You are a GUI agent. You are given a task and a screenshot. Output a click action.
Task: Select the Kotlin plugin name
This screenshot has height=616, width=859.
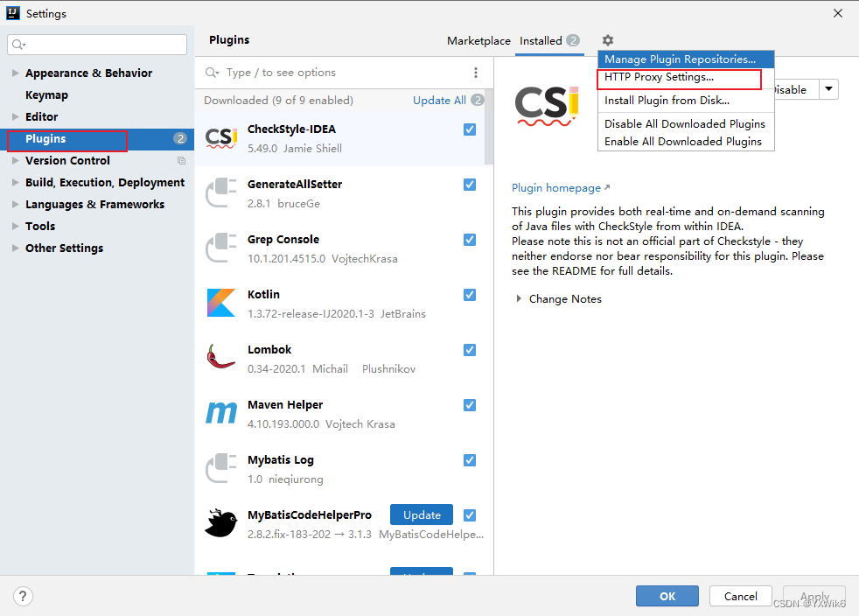(263, 294)
